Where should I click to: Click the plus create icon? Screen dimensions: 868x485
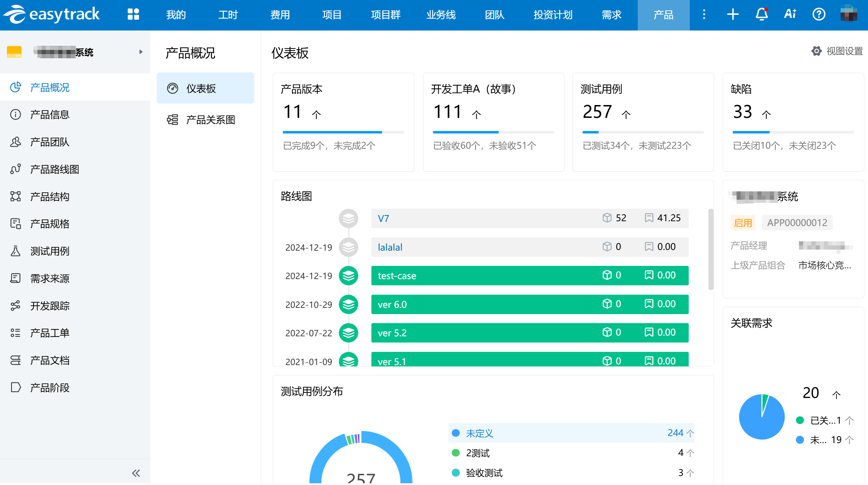(x=733, y=15)
